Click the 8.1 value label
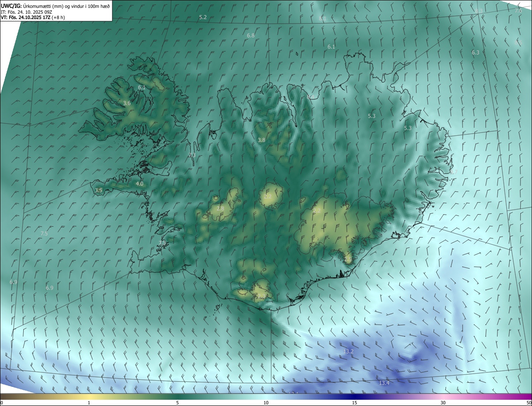The image size is (532, 406). point(323,19)
